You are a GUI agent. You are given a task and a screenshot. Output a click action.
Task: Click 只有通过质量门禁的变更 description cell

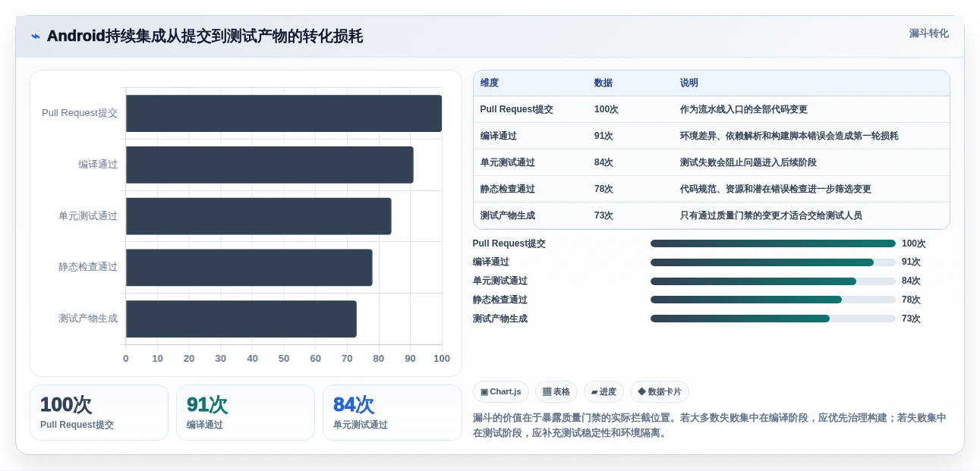771,215
